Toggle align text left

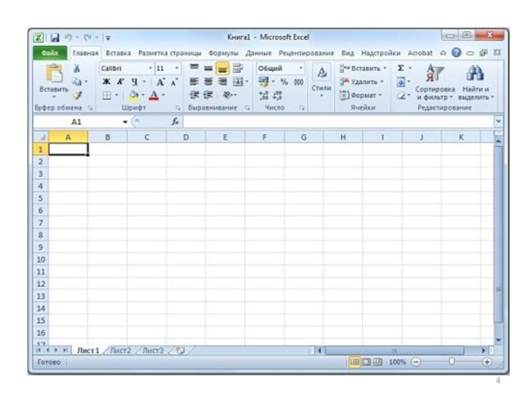[x=194, y=82]
